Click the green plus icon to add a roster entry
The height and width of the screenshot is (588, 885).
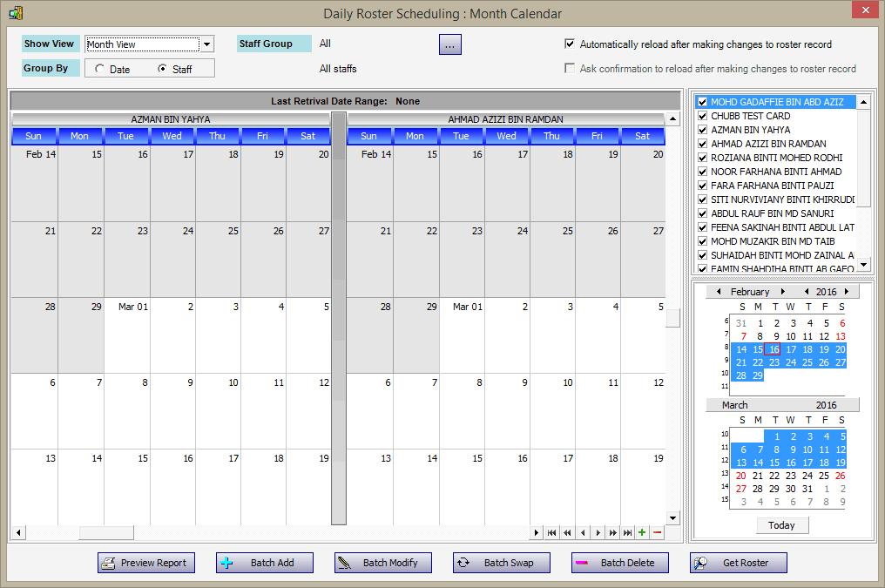tap(643, 532)
